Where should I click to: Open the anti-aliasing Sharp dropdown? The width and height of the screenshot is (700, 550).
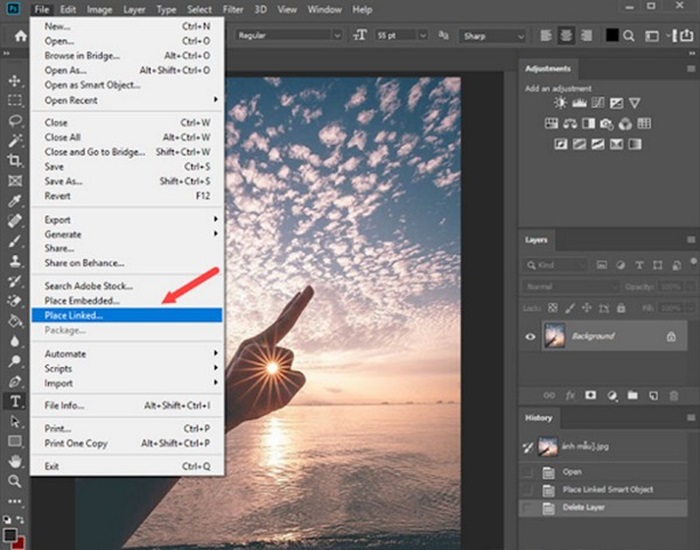492,36
